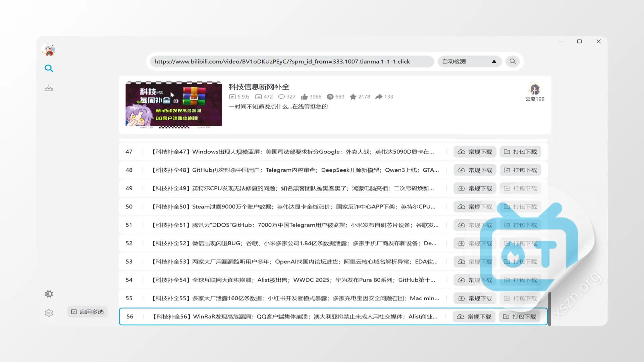Click 常规下载 for episode 52
This screenshot has height=362, width=644.
475,243
